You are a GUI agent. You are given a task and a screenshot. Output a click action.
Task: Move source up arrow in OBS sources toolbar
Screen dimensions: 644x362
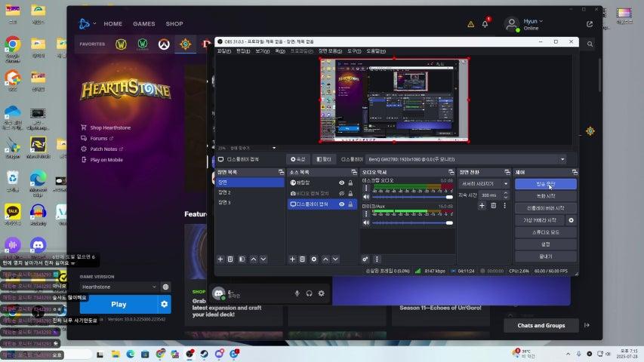(325, 259)
